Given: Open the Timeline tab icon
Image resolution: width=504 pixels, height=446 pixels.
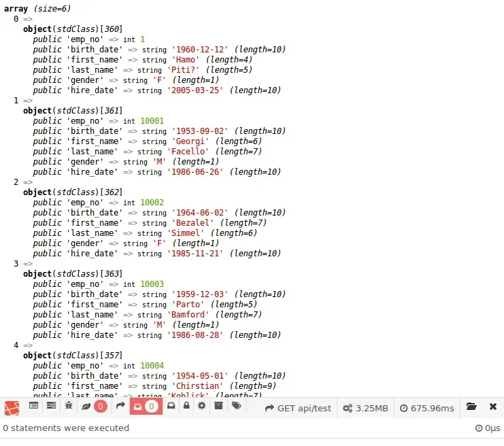Looking at the screenshot, I should coord(51,406).
